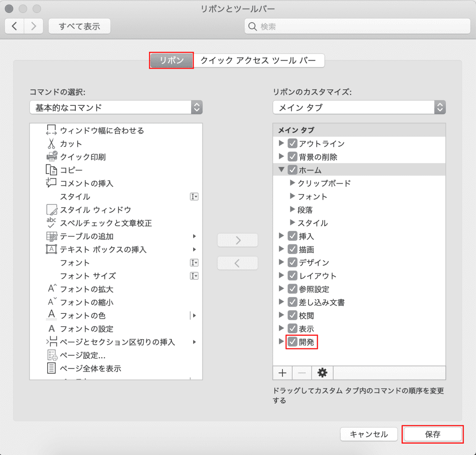
Task: Click the フォントの縮小 icon
Action: pyautogui.click(x=52, y=302)
